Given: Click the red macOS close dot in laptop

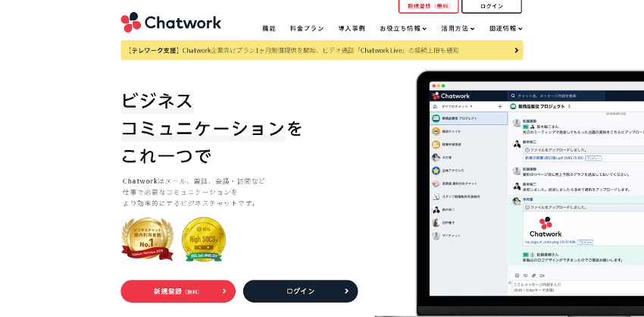Looking at the screenshot, I should [x=433, y=86].
